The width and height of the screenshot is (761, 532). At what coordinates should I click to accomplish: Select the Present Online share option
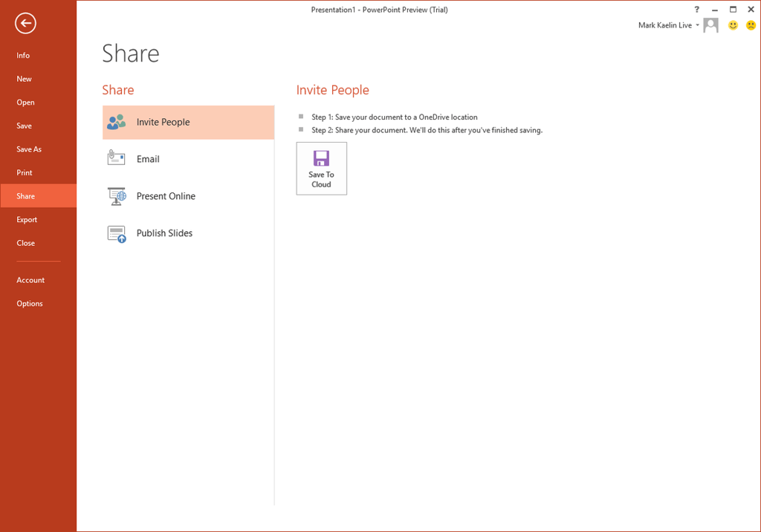pos(188,196)
